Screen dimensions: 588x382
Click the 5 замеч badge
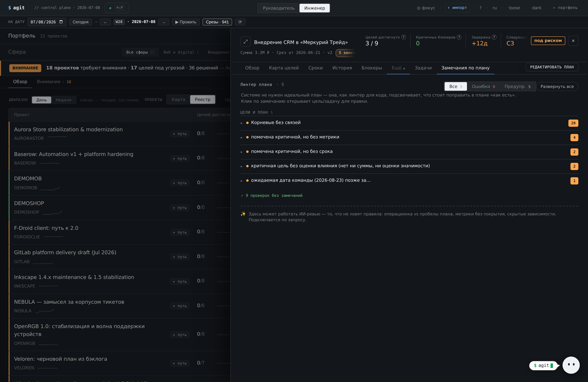346,53
